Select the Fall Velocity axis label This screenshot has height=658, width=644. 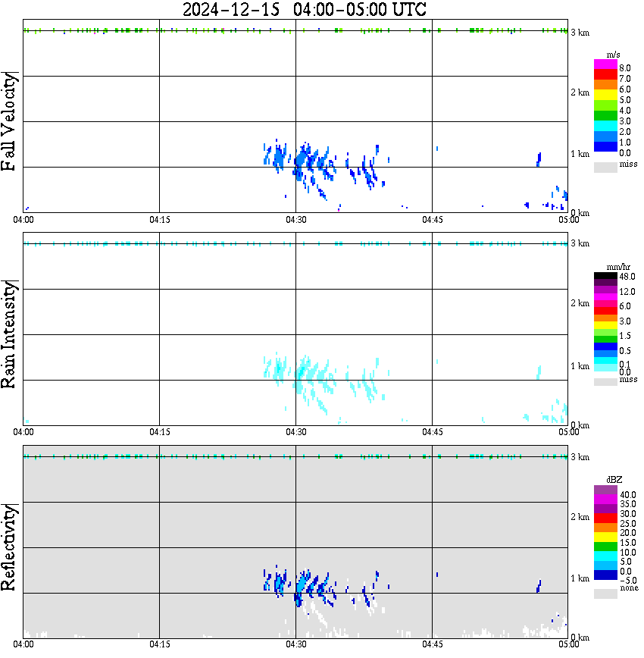point(8,121)
